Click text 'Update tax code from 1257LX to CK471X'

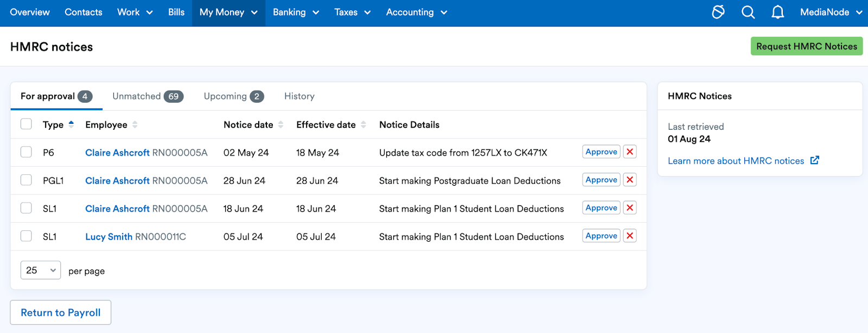click(463, 153)
